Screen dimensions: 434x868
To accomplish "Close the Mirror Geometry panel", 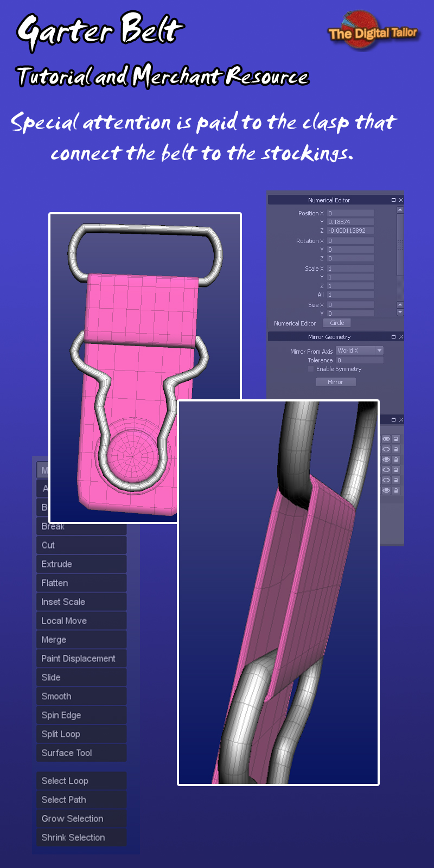I will (x=401, y=337).
